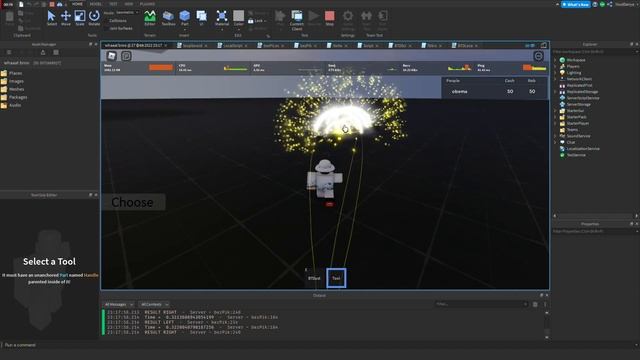Select TestService in Explorer
The width and height of the screenshot is (640, 360).
(x=576, y=155)
